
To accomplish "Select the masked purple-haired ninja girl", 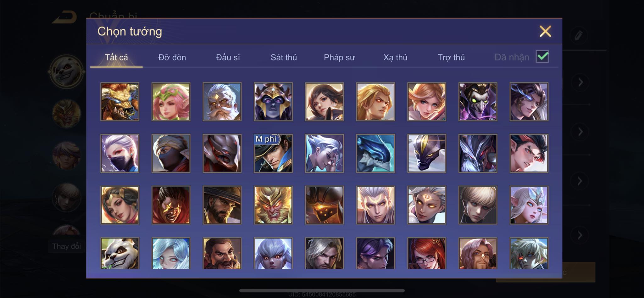I will tap(120, 153).
